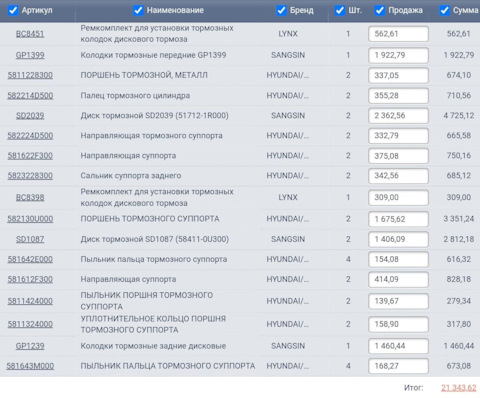The width and height of the screenshot is (480, 398).
Task: Toggle the Сумма column checkbox
Action: click(x=444, y=10)
